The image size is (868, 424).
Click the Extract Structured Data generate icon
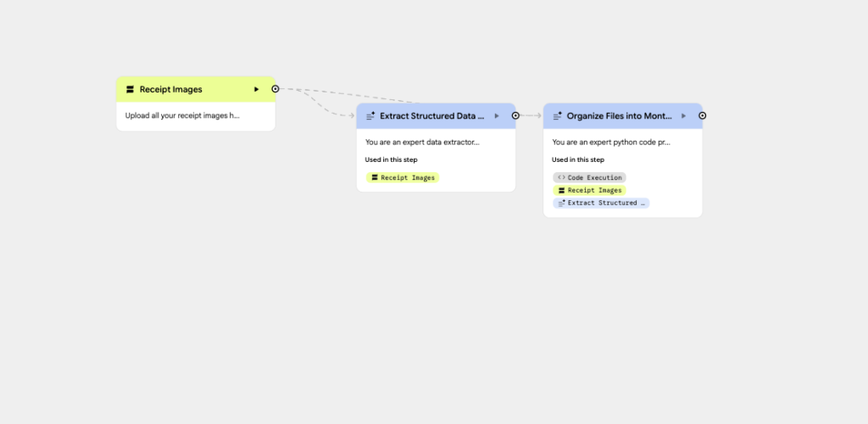(x=370, y=115)
